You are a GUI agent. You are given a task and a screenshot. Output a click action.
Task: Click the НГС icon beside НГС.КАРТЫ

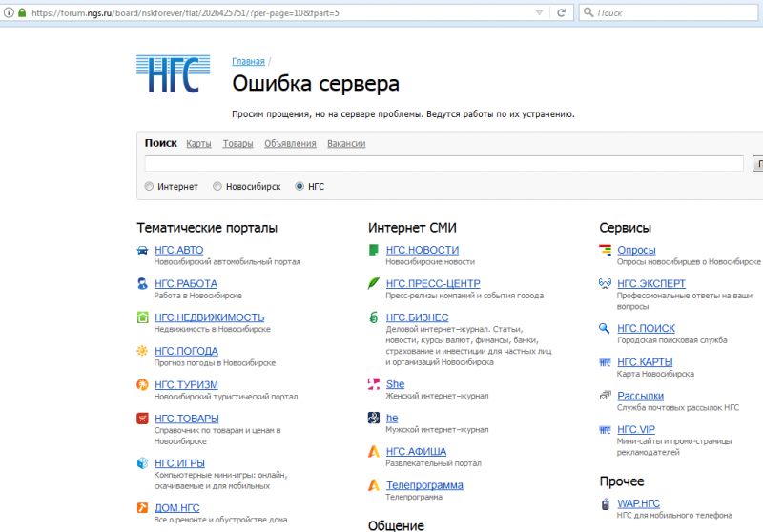tap(605, 362)
